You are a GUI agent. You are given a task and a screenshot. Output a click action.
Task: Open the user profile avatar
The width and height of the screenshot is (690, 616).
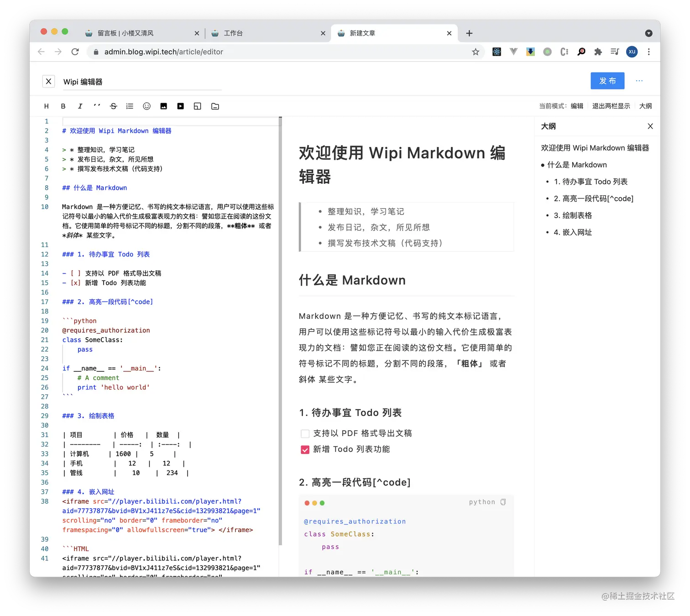[x=632, y=52]
